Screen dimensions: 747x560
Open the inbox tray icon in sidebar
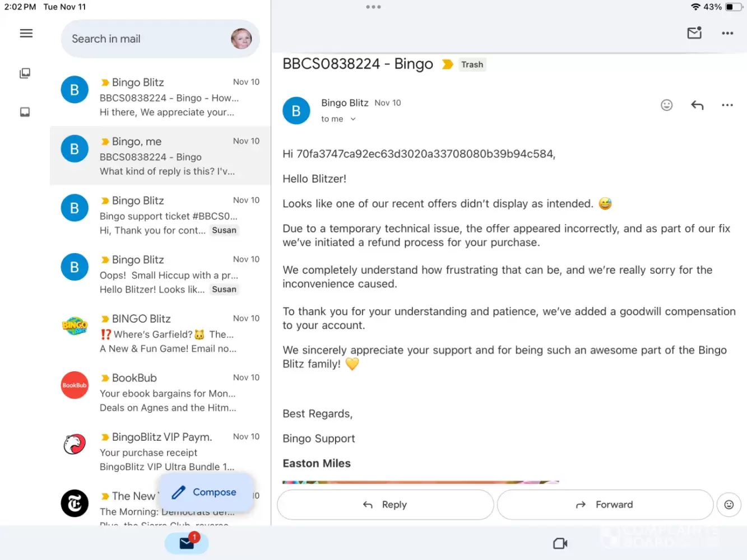click(25, 112)
